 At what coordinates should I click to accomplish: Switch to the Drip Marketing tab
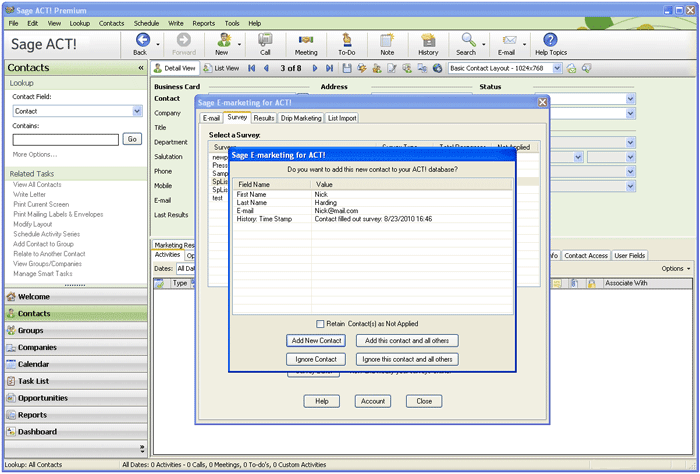tap(301, 118)
